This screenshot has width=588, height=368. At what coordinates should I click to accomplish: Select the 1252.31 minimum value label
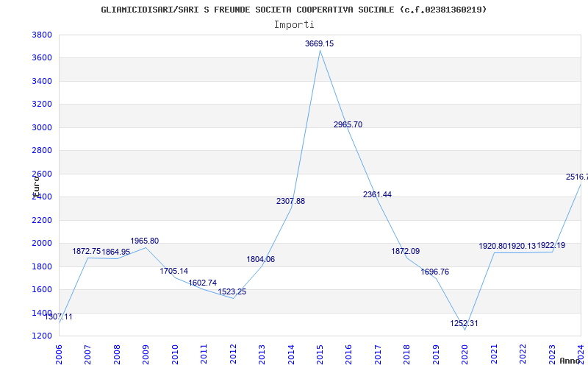point(464,323)
